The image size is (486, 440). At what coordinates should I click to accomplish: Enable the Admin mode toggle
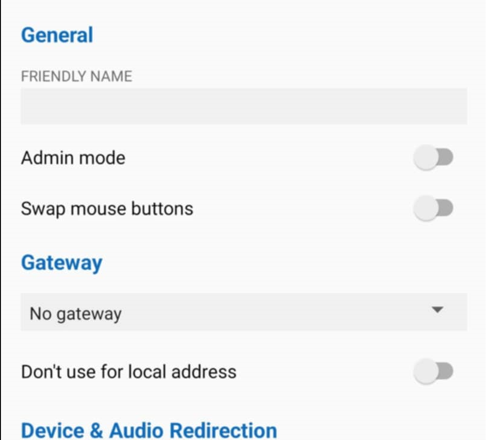[433, 157]
